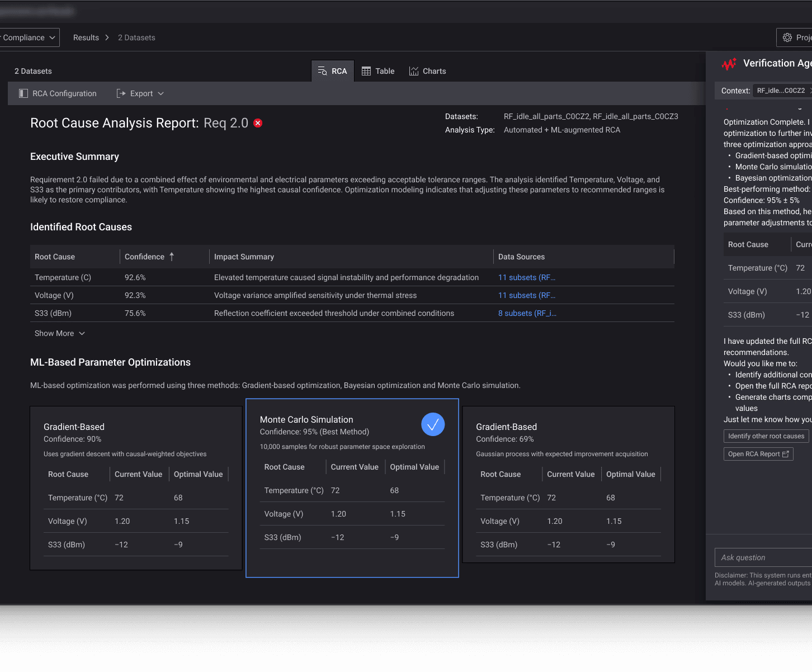The image size is (812, 672).
Task: Click Automated + ML-augmented RCA text
Action: pos(562,130)
